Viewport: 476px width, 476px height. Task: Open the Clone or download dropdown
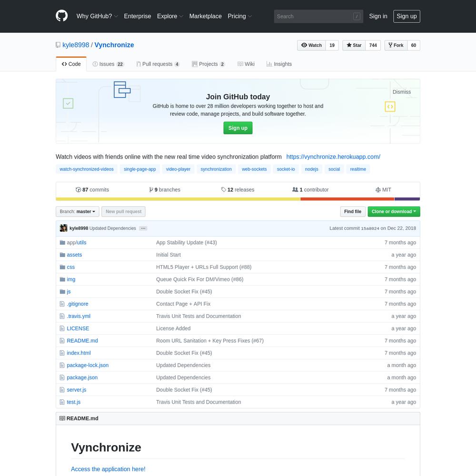pyautogui.click(x=394, y=211)
